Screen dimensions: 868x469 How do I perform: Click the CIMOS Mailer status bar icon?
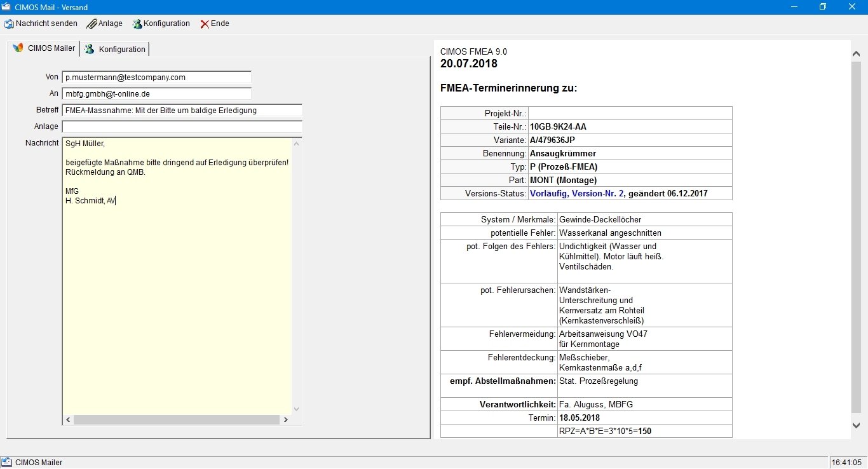coord(6,462)
